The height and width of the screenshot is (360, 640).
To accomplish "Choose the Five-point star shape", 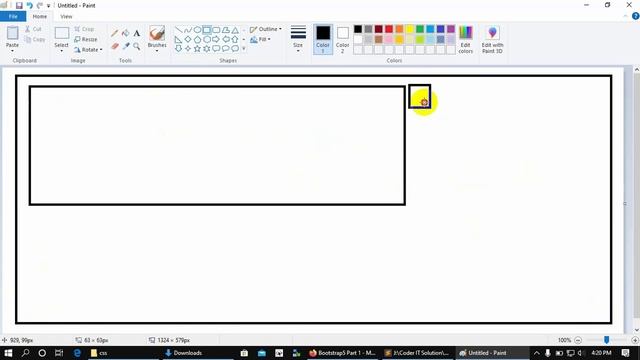I will coord(197,49).
